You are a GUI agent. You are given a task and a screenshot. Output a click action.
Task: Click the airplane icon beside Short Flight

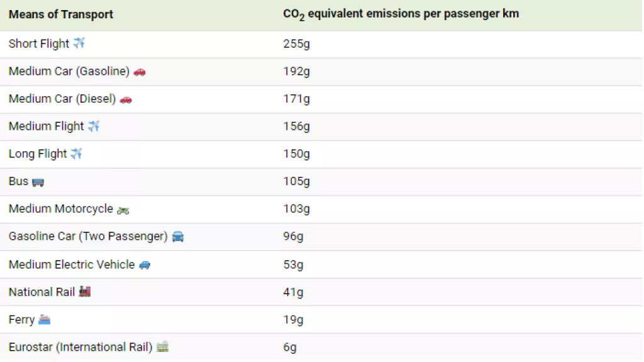(79, 43)
